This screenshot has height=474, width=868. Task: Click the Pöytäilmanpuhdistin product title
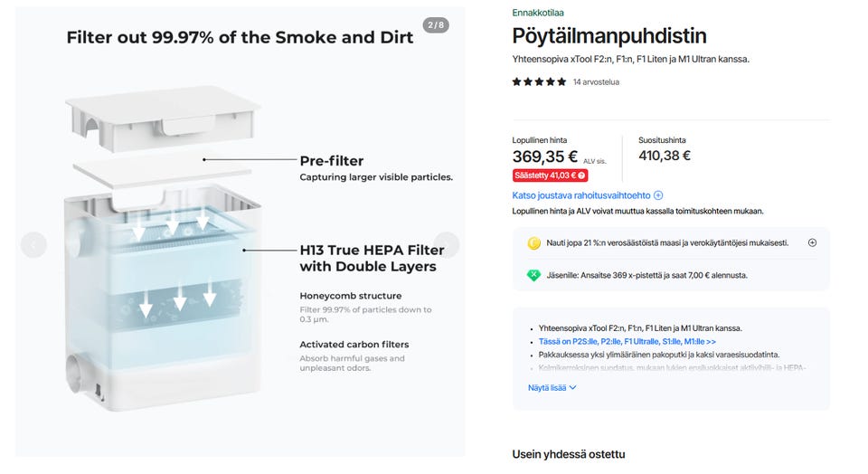pos(609,36)
